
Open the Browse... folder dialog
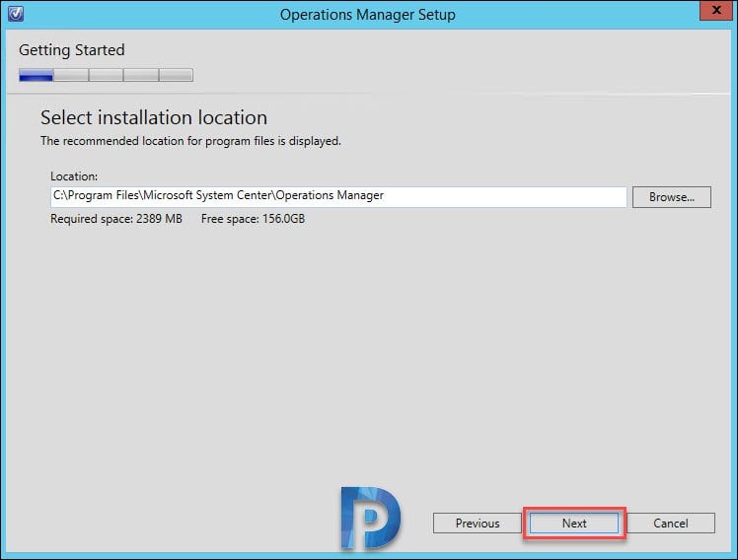pos(672,197)
